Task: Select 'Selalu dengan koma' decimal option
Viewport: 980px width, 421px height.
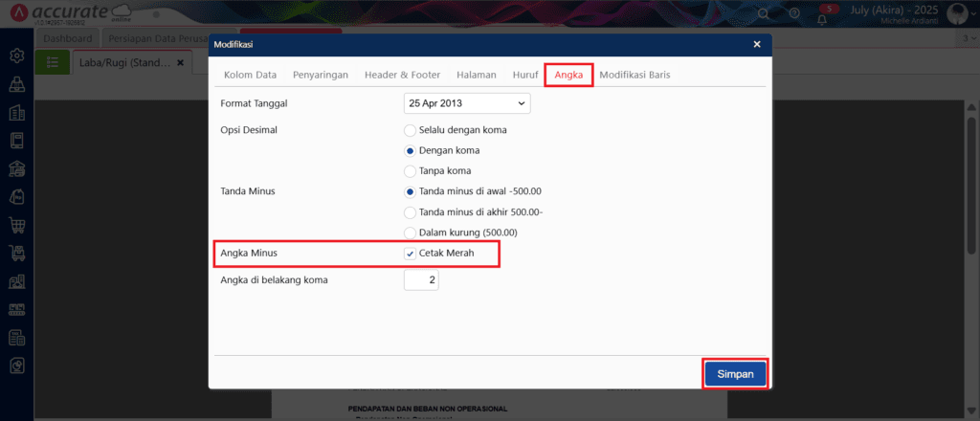Action: (410, 130)
